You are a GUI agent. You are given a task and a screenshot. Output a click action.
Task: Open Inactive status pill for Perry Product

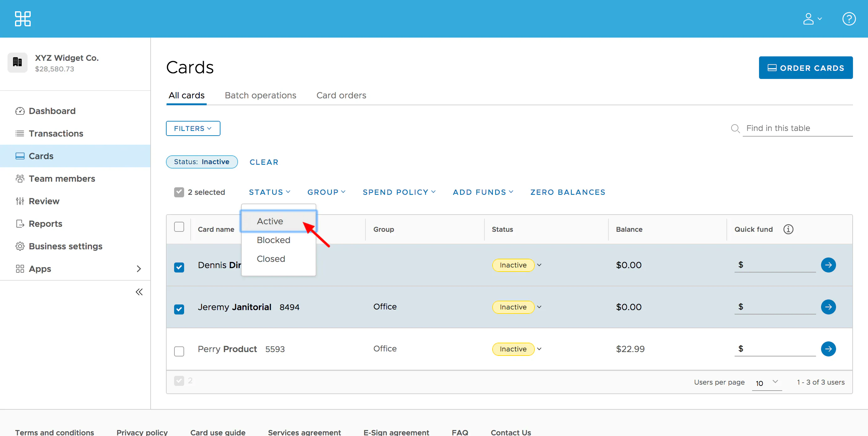tap(513, 349)
